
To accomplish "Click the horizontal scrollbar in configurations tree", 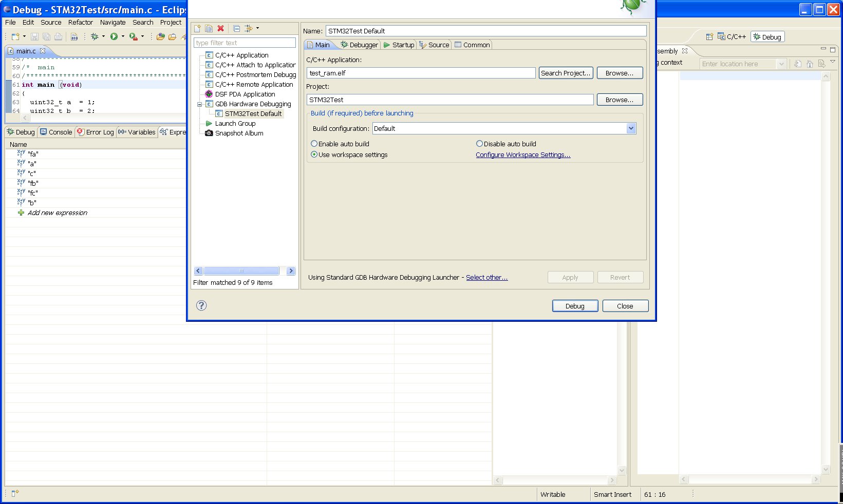I will pos(241,270).
